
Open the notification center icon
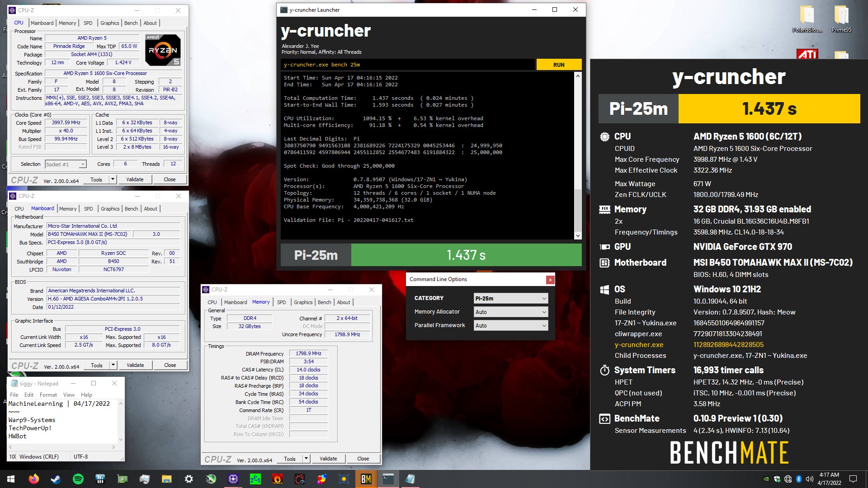[x=853, y=479]
